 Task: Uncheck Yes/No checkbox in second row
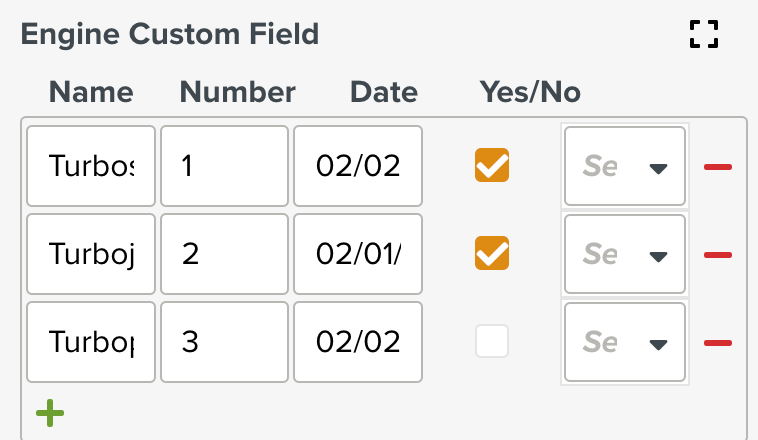coord(492,254)
